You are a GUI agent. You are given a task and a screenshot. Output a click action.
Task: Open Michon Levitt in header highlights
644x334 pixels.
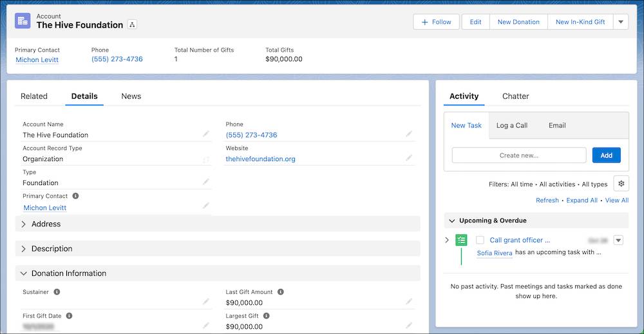click(x=37, y=59)
